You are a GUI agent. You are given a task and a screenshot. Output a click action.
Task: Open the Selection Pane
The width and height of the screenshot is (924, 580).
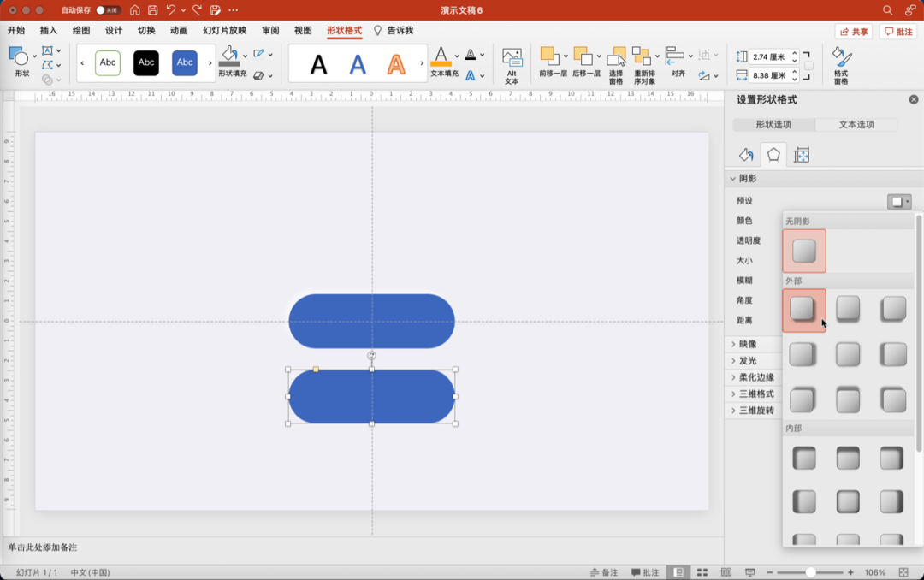616,65
